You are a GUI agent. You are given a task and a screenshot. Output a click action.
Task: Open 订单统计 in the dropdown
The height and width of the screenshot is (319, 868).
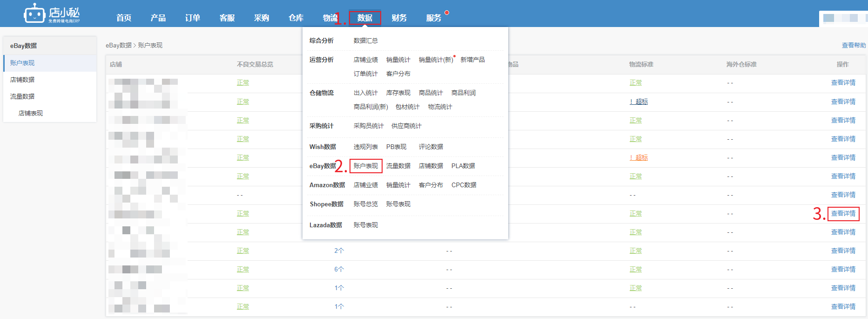[x=366, y=74]
